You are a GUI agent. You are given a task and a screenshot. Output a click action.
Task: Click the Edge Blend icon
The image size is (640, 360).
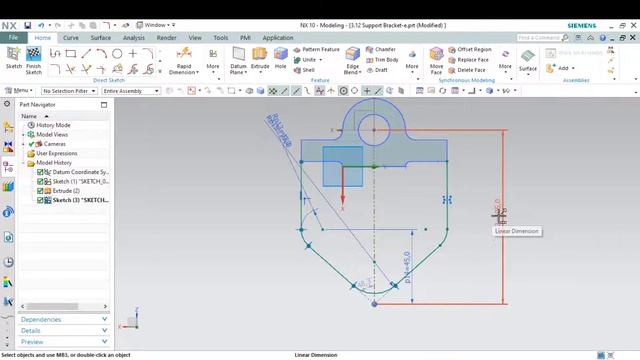(x=353, y=53)
